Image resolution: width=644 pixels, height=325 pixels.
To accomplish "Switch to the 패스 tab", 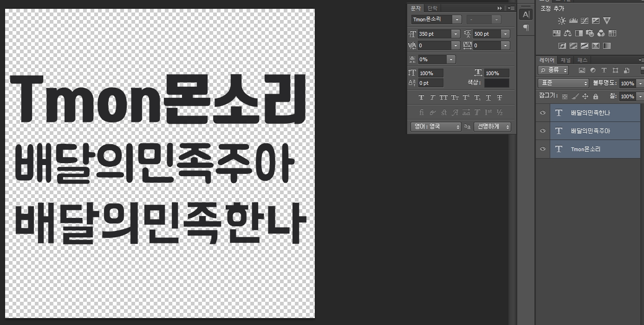I will (582, 60).
